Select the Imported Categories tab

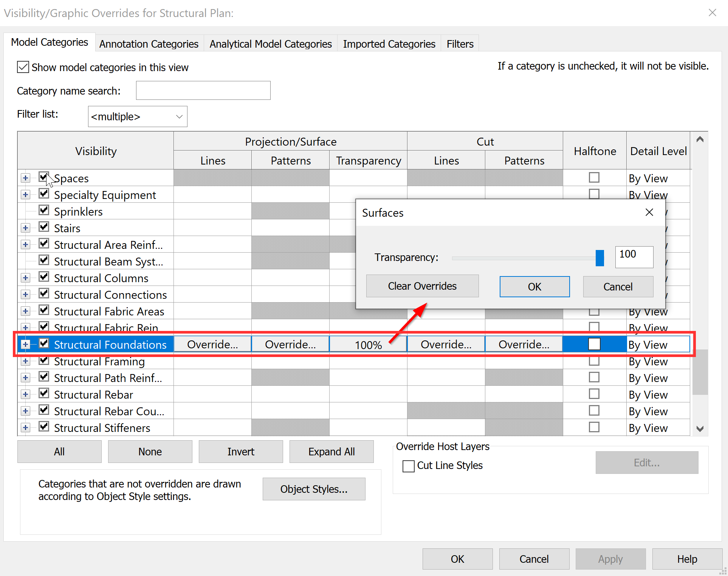click(389, 43)
